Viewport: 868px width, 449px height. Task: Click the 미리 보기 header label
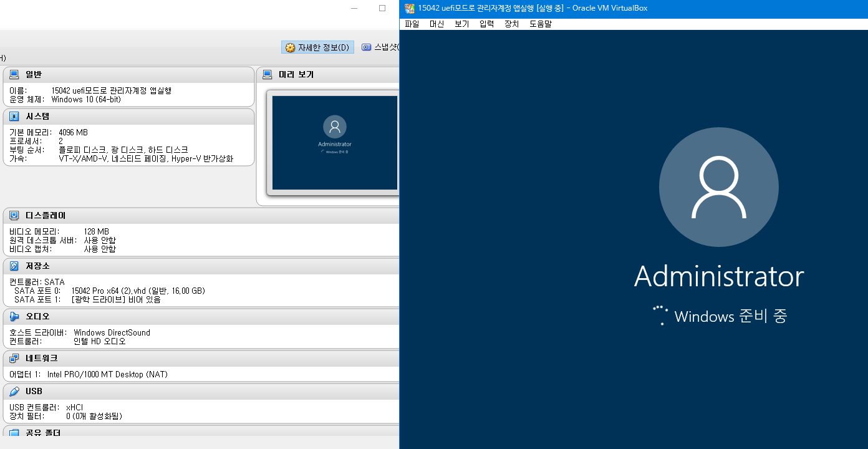296,74
